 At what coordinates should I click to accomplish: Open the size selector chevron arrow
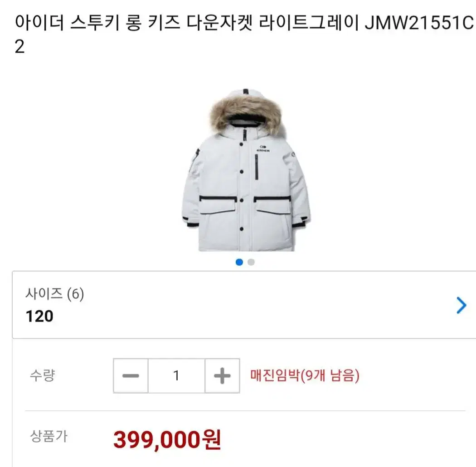(x=461, y=305)
